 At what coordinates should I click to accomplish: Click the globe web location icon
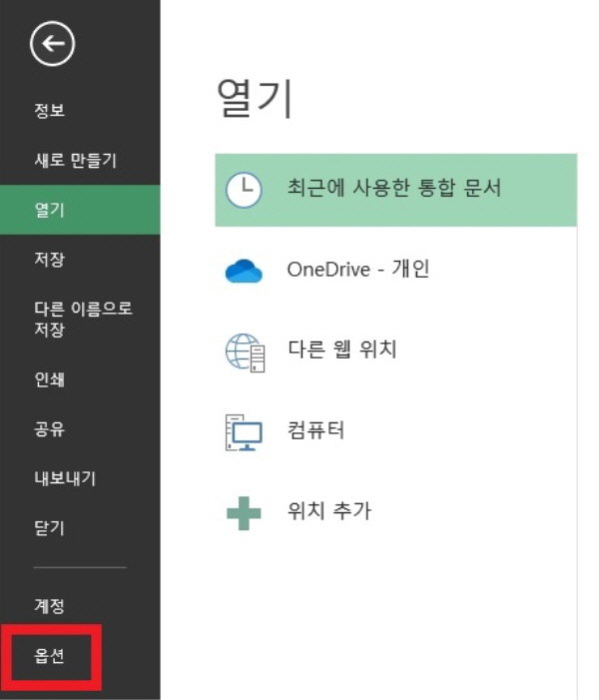245,352
